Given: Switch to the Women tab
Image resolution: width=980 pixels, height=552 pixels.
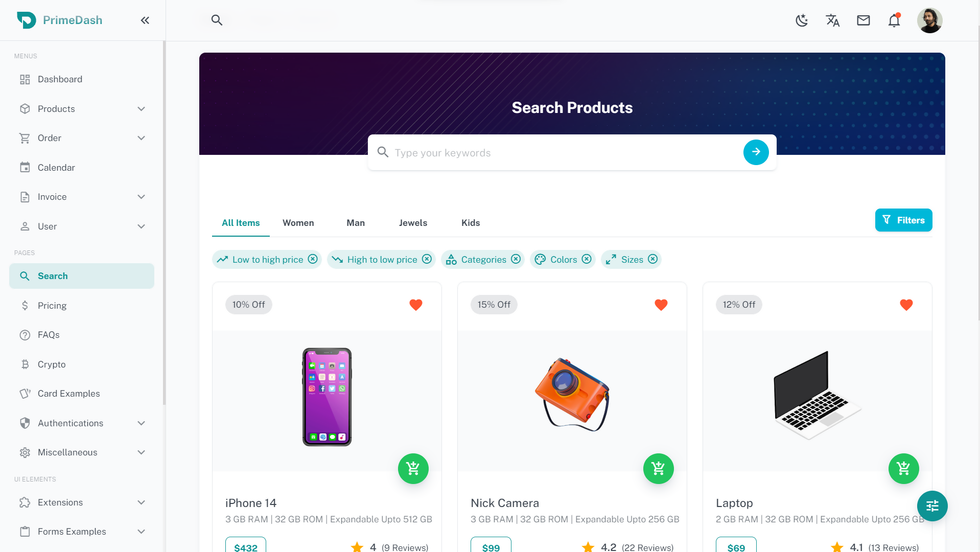Looking at the screenshot, I should click(x=298, y=223).
